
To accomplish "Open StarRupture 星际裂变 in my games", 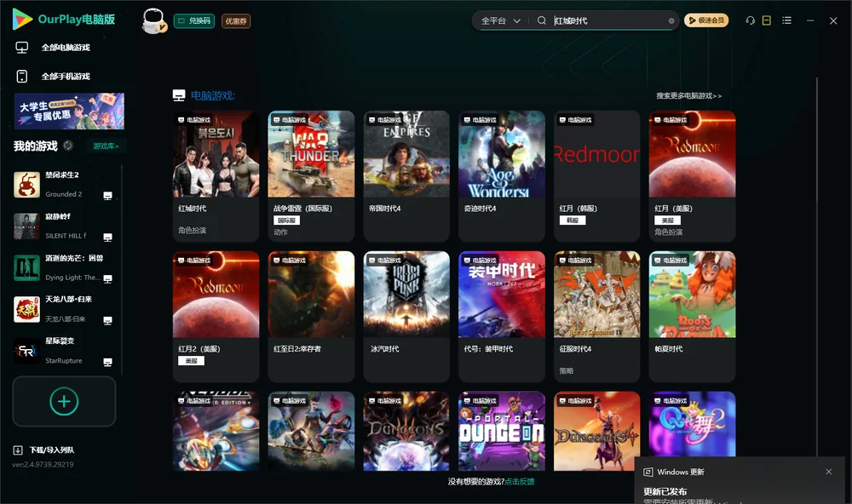I will (64, 351).
